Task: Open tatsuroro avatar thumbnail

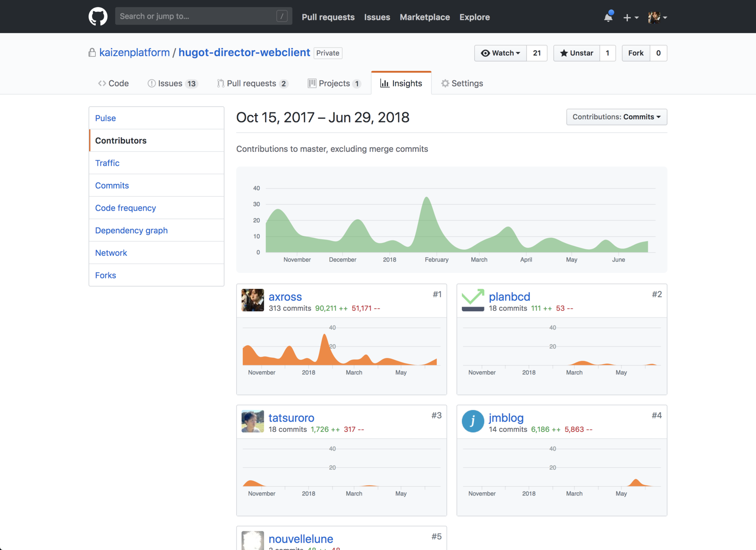Action: pyautogui.click(x=253, y=421)
